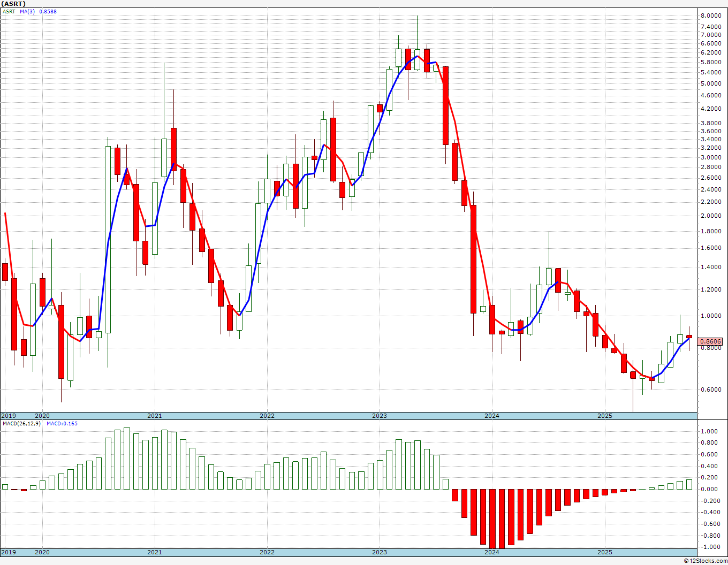This screenshot has width=728, height=565.
Task: Click 1.000 on the MACD axis
Action: (710, 431)
